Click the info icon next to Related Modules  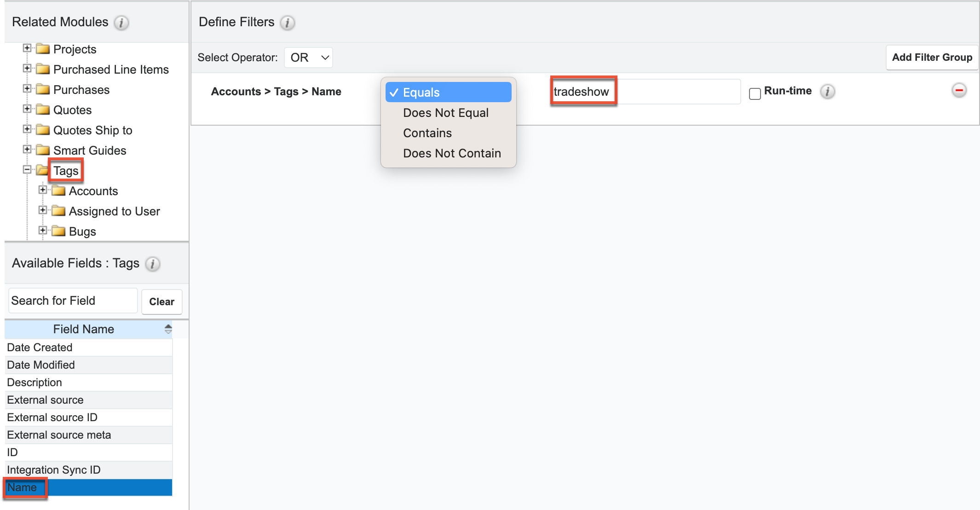pyautogui.click(x=121, y=23)
